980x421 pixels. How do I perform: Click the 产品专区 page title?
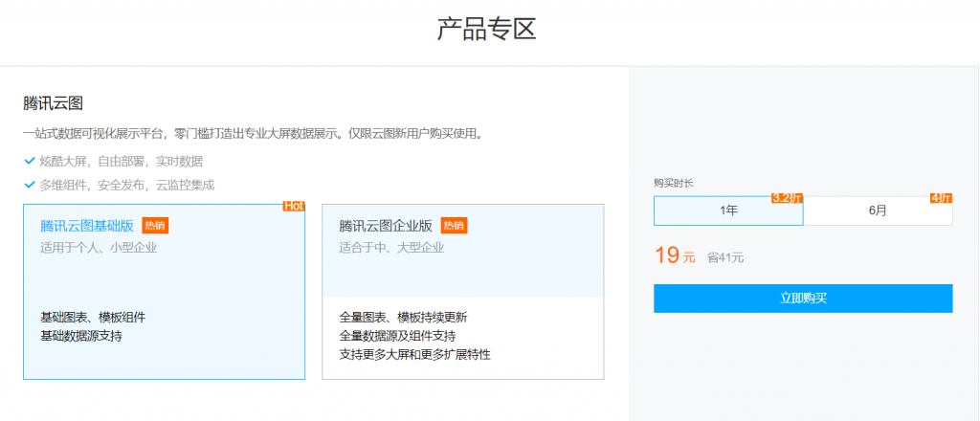487,30
